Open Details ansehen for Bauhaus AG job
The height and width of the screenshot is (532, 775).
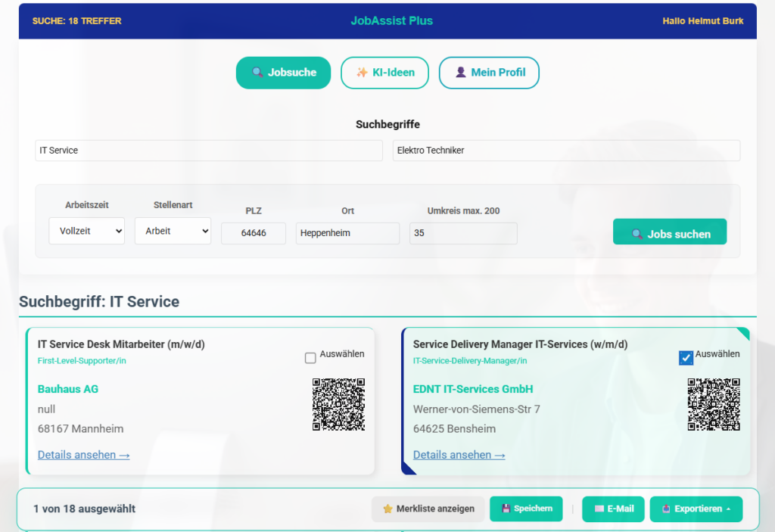pyautogui.click(x=83, y=455)
